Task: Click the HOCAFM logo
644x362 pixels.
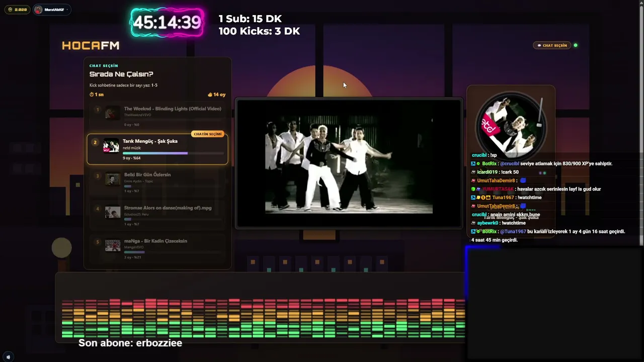Action: [x=91, y=46]
